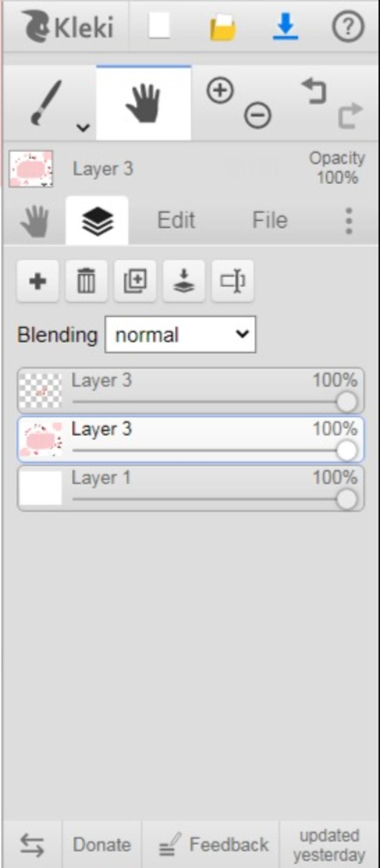This screenshot has height=868, width=380.
Task: Click the Zoom Out icon
Action: [x=258, y=115]
